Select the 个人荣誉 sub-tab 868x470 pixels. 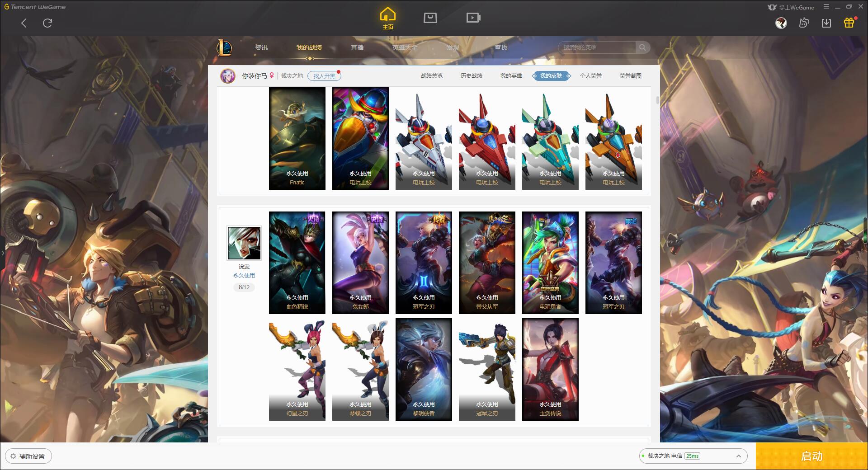click(591, 76)
